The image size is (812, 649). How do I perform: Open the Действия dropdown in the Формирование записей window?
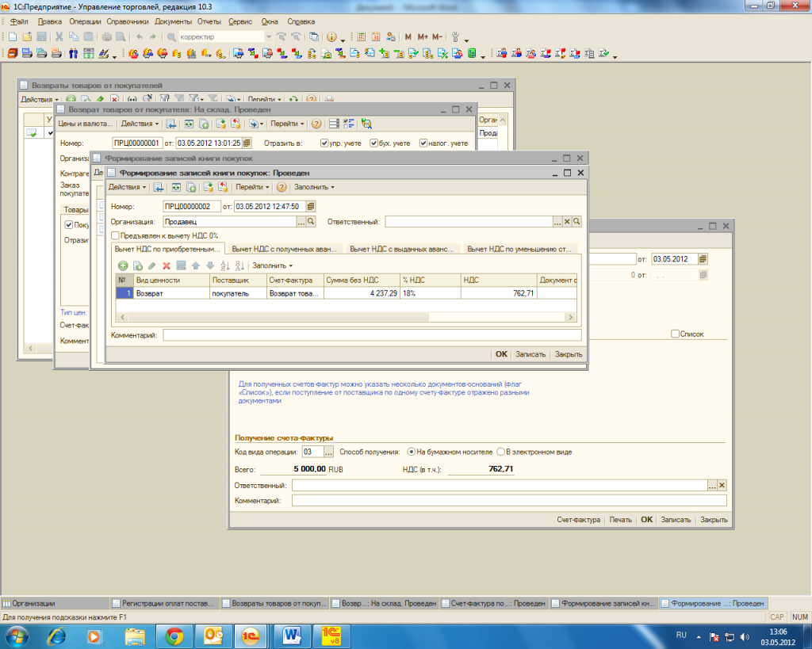click(127, 187)
